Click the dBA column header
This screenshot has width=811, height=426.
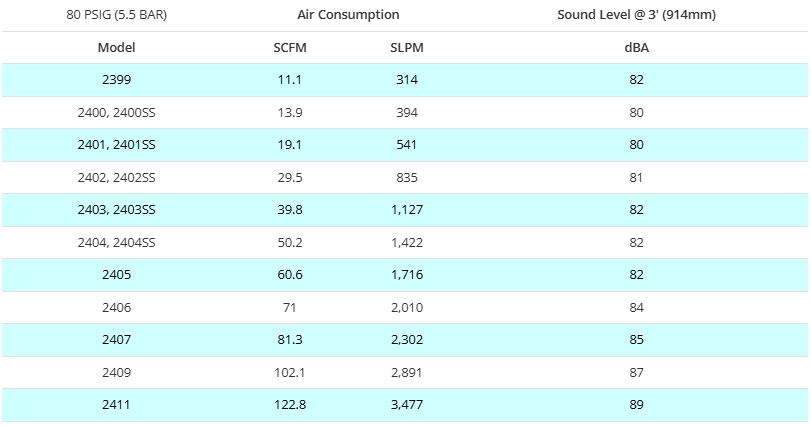(x=636, y=48)
